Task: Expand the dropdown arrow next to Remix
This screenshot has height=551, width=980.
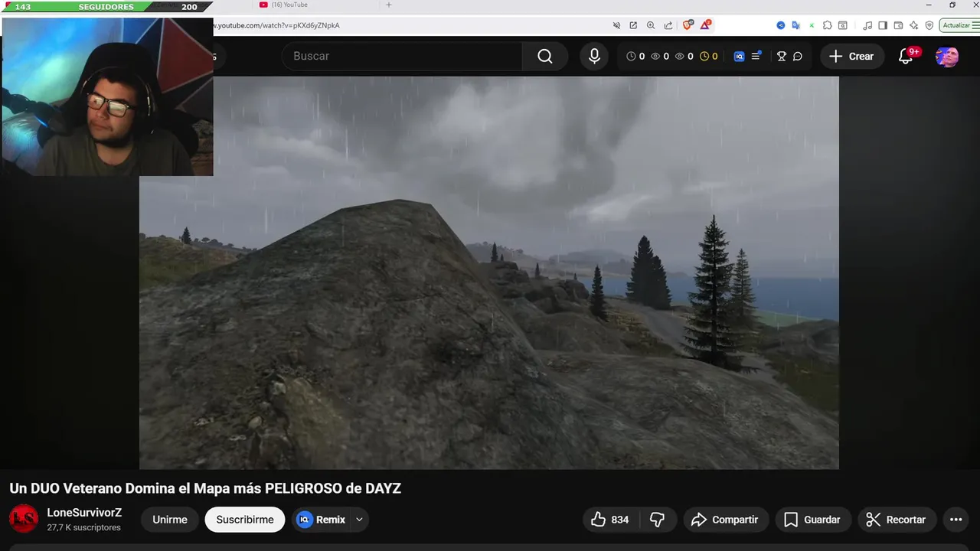Action: tap(359, 520)
